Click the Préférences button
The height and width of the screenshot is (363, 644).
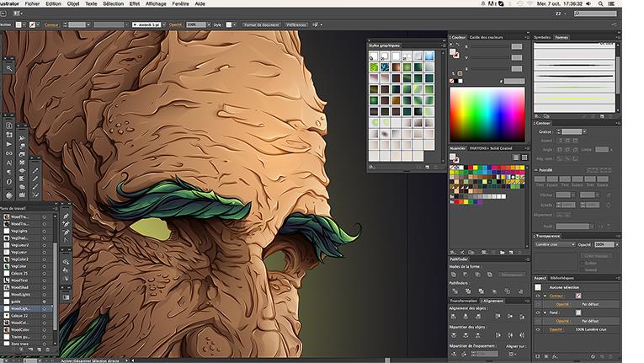coord(296,25)
